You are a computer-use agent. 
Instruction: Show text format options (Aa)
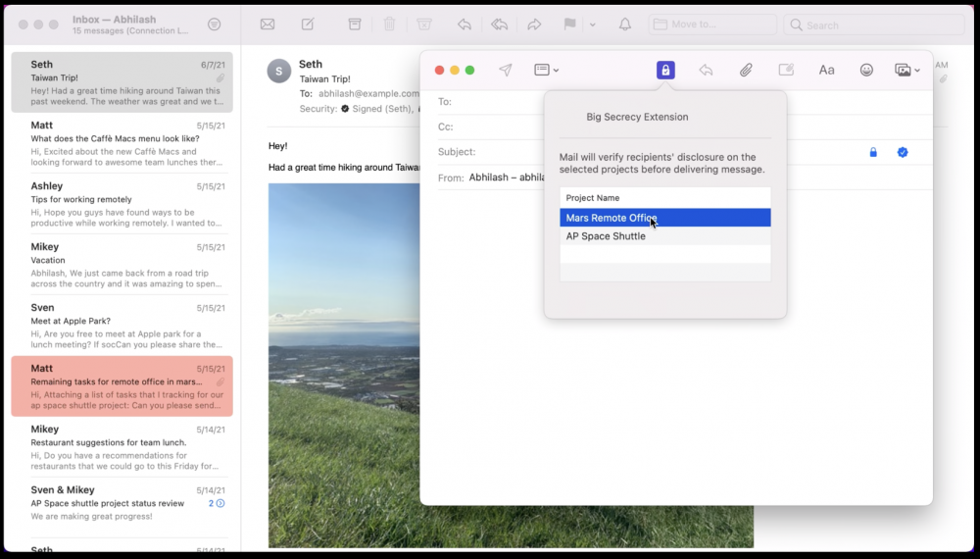coord(826,70)
